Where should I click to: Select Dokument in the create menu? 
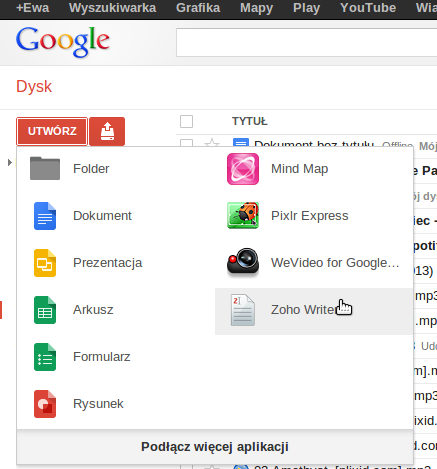click(116, 216)
